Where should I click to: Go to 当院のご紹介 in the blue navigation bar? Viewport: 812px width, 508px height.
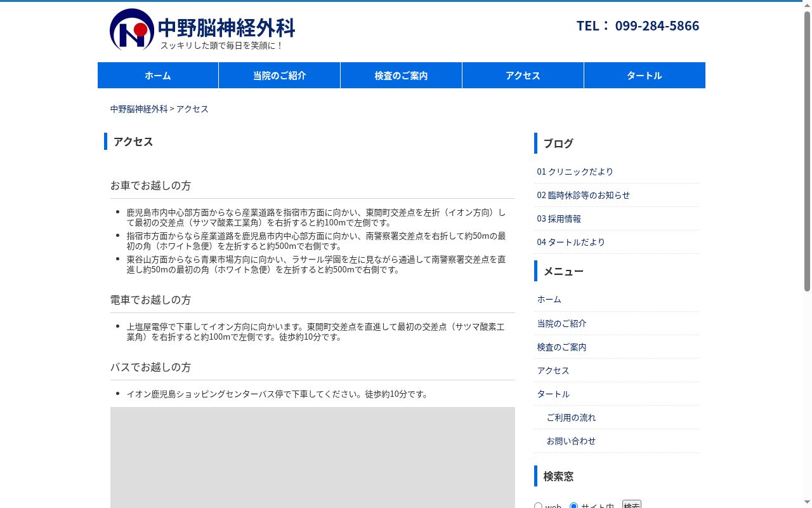coord(280,75)
